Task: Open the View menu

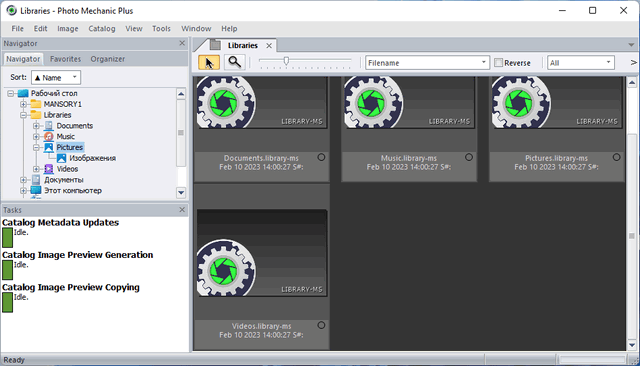Action: [x=134, y=29]
